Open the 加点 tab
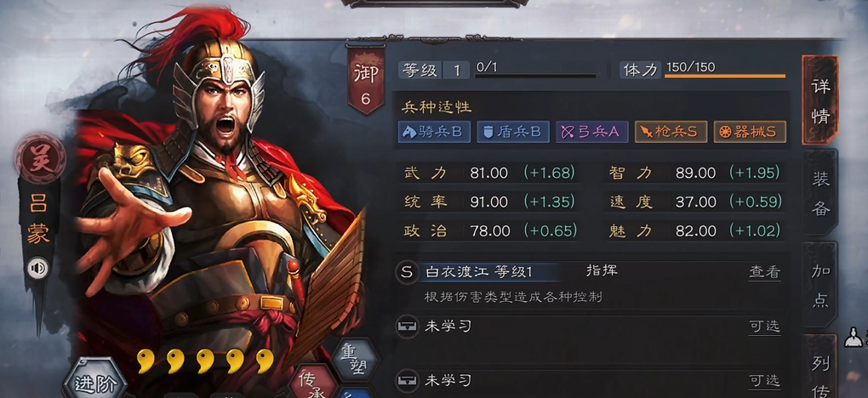This screenshot has height=398, width=868. point(819,285)
